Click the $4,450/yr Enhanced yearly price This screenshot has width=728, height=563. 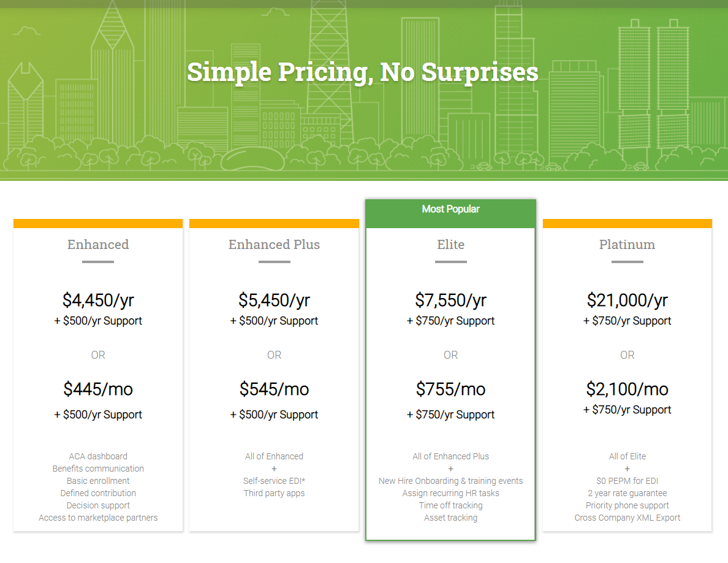(x=98, y=300)
